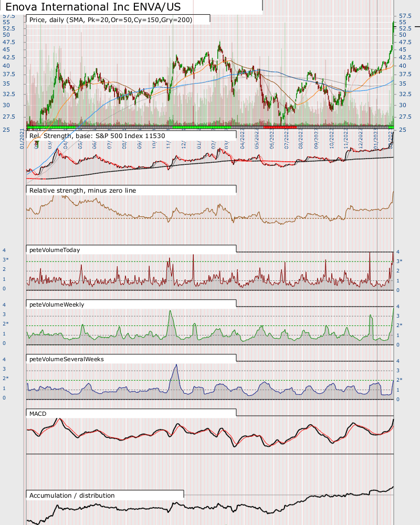The image size is (420, 525).
Task: Select 50 on the right price axis
Action: click(x=403, y=35)
